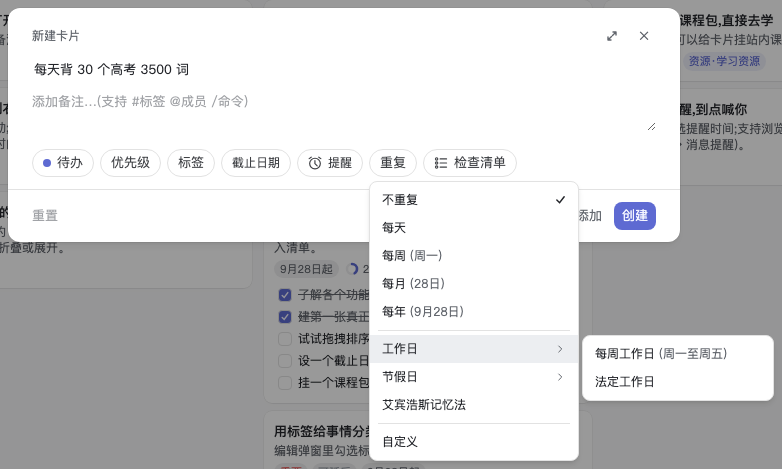Click the 提醒 reminder chip

tap(330, 163)
